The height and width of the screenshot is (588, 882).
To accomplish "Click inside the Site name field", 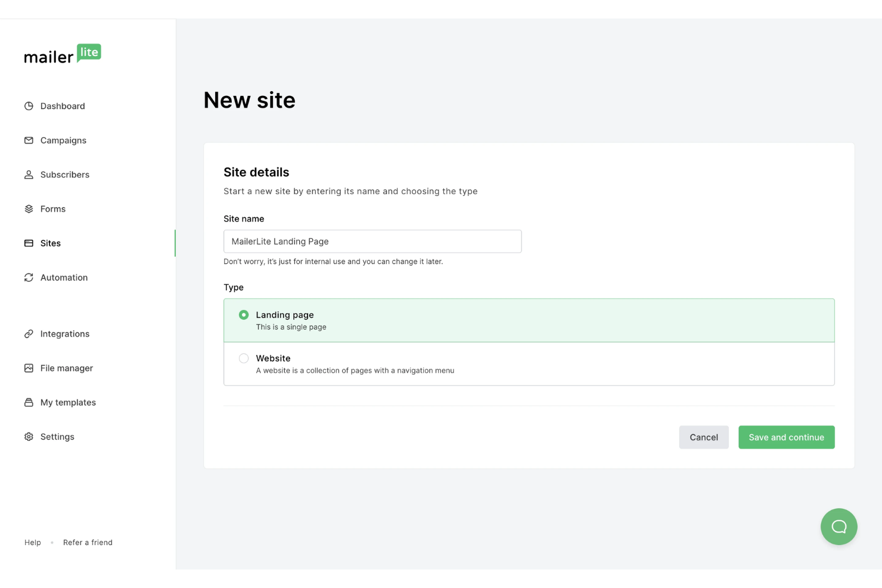I will point(372,241).
